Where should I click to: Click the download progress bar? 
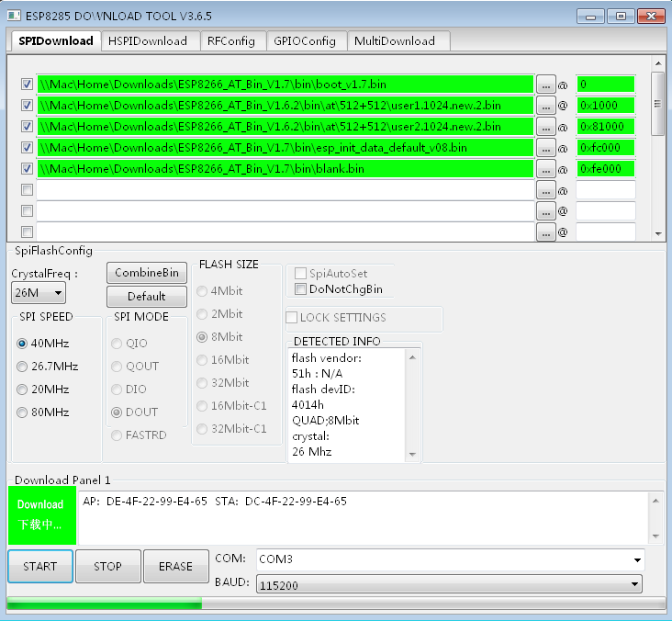[335, 604]
